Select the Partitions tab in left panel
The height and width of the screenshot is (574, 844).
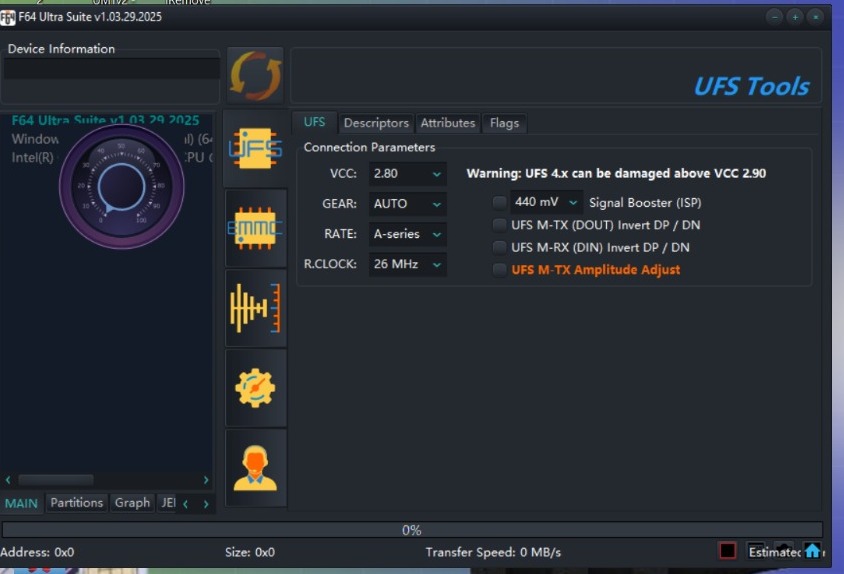[x=77, y=503]
